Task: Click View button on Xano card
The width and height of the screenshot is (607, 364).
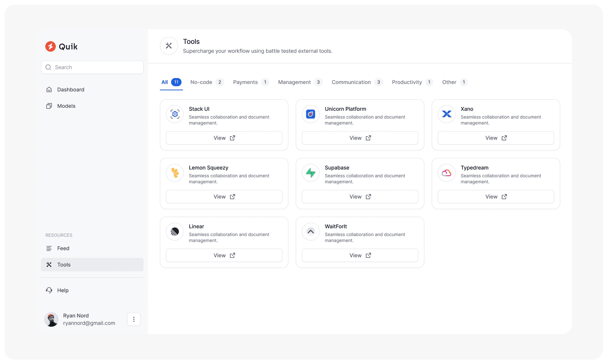Action: coord(496,138)
